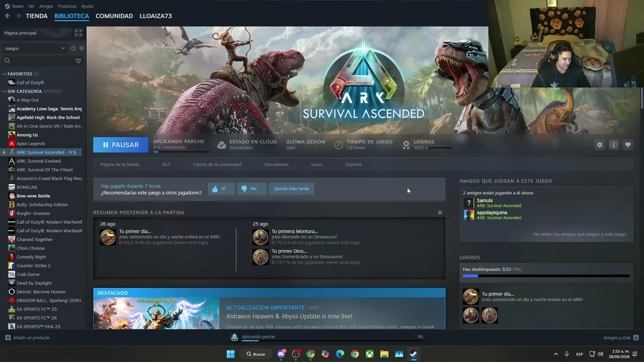
Task: Go back with the left arrow
Action: tap(8, 16)
